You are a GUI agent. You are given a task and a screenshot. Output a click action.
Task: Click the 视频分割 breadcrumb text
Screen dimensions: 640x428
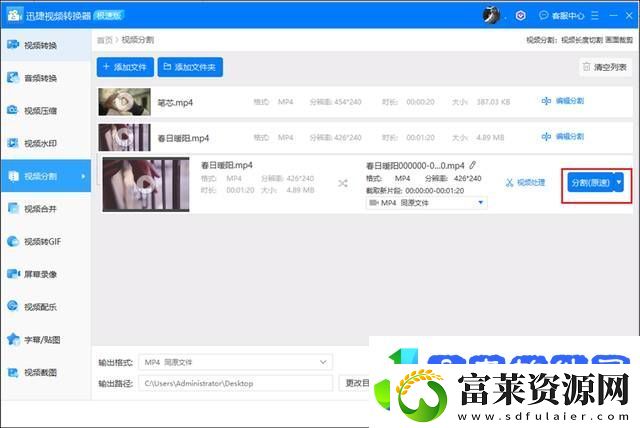[138, 40]
